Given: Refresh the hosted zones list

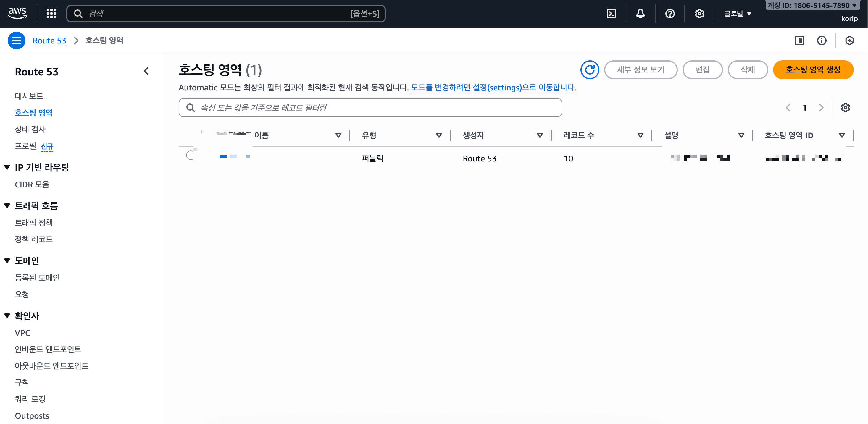Looking at the screenshot, I should click(x=589, y=70).
